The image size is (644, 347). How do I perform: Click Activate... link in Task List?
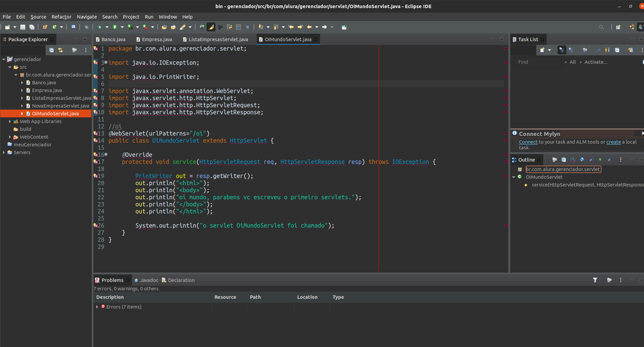596,62
